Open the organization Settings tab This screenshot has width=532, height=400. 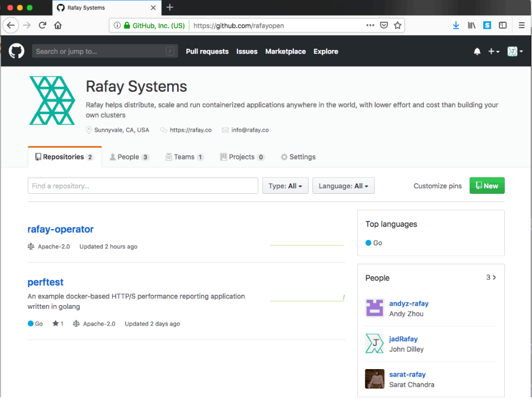298,157
